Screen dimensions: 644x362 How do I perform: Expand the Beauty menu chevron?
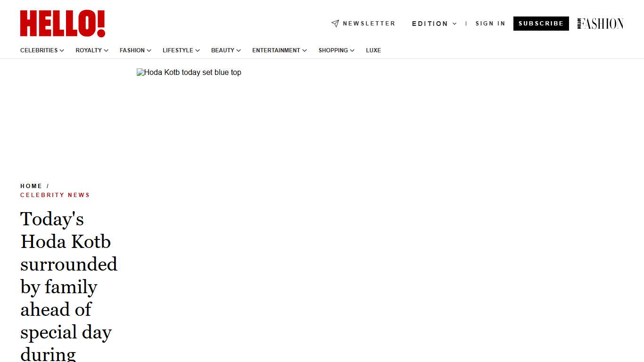click(239, 50)
